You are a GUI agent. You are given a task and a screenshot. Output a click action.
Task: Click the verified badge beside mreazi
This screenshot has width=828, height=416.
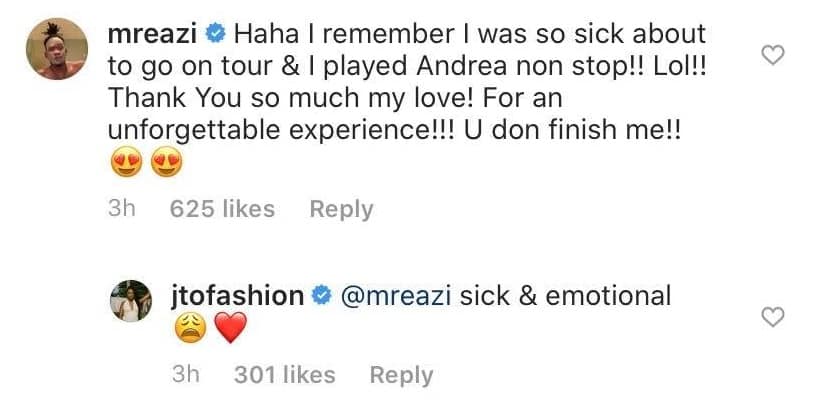[x=214, y=34]
